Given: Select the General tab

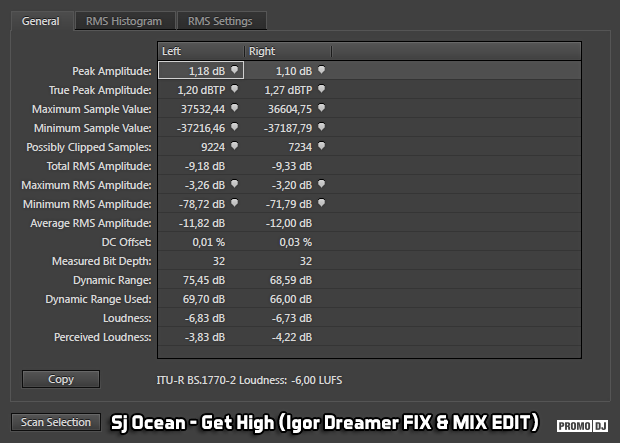Looking at the screenshot, I should tap(41, 21).
